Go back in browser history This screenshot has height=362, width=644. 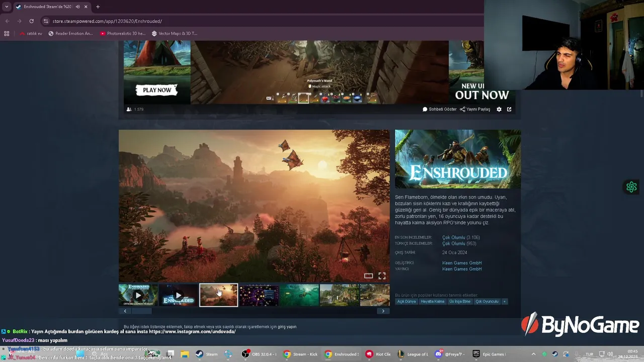(7, 21)
